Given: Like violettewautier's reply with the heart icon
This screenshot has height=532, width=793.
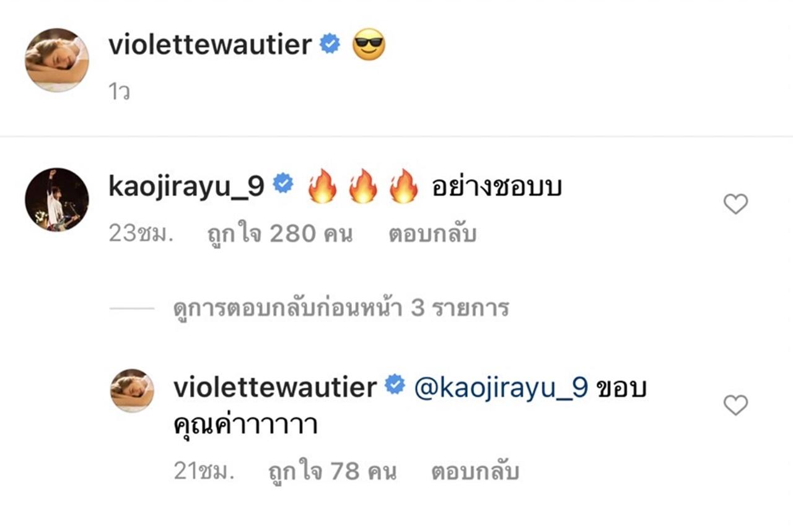Looking at the screenshot, I should click(736, 405).
